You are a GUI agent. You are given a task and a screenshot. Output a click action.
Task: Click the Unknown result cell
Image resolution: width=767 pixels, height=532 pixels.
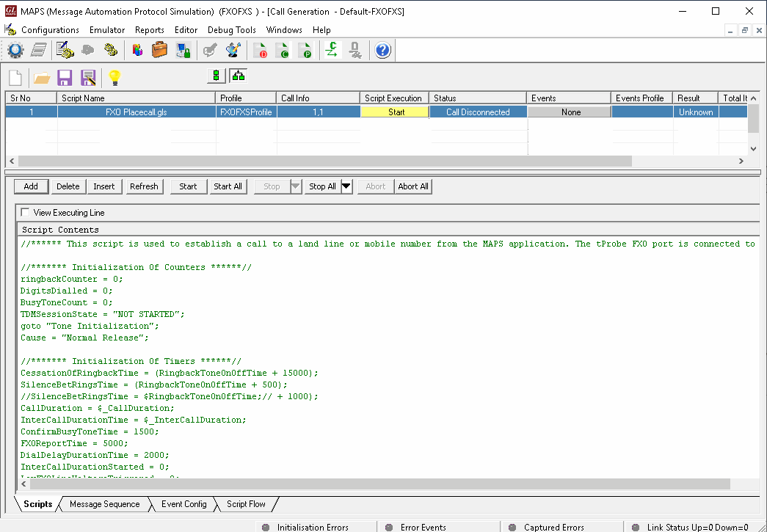[696, 112]
